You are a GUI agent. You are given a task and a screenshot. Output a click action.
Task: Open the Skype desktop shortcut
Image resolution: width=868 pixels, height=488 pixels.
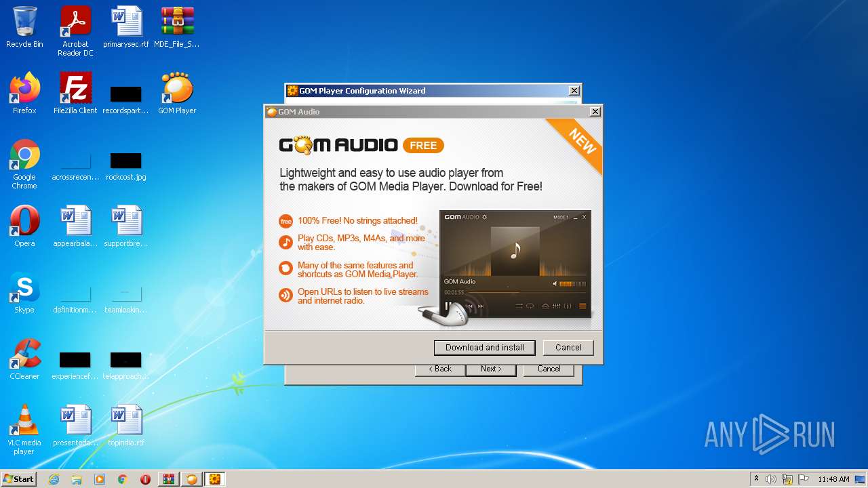pyautogui.click(x=24, y=293)
